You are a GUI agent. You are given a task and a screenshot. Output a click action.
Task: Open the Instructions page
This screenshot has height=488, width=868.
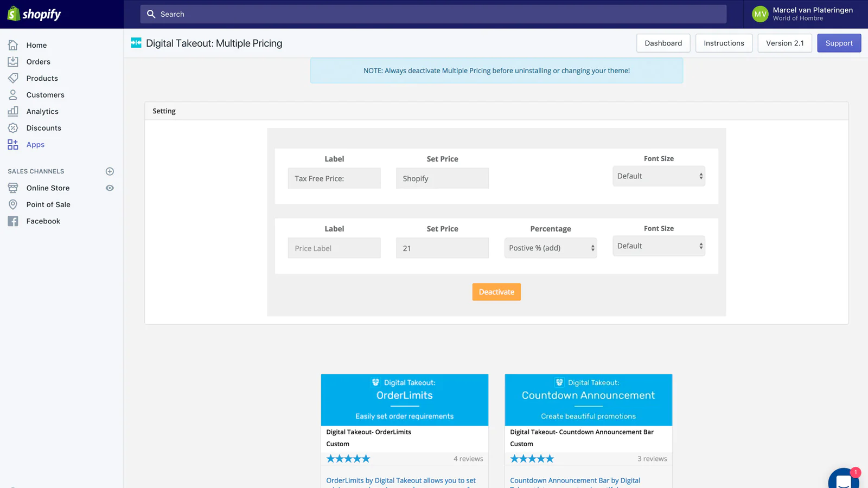tap(724, 43)
